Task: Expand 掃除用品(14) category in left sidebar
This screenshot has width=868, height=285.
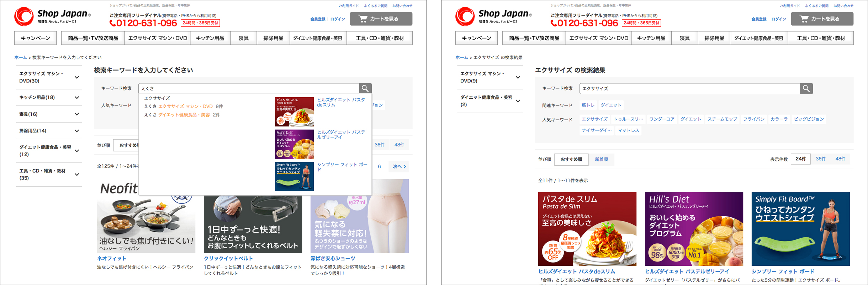Action: [49, 131]
